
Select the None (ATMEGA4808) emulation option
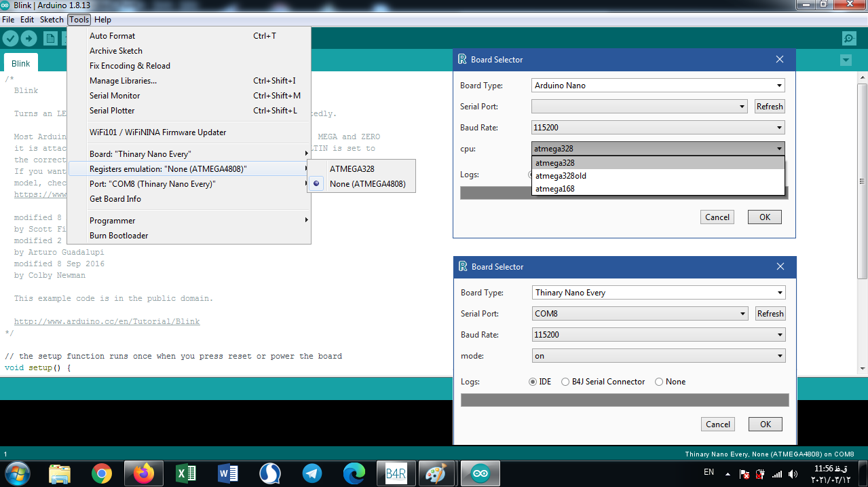(361, 184)
